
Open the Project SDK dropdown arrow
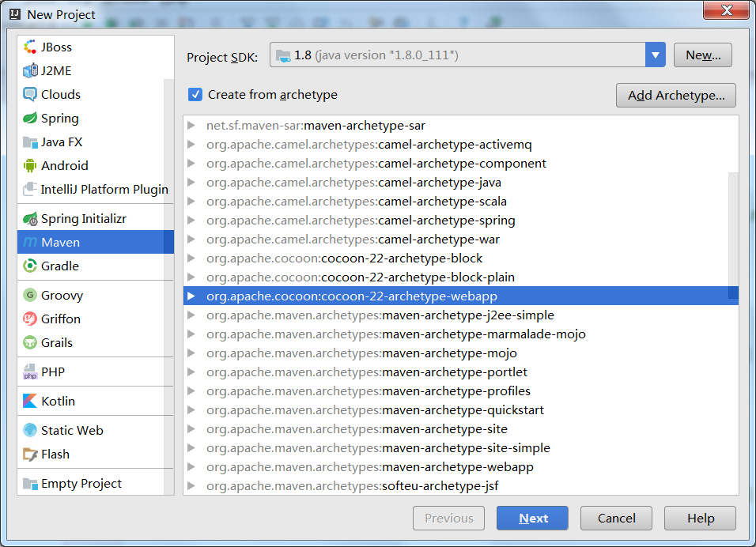pos(656,55)
